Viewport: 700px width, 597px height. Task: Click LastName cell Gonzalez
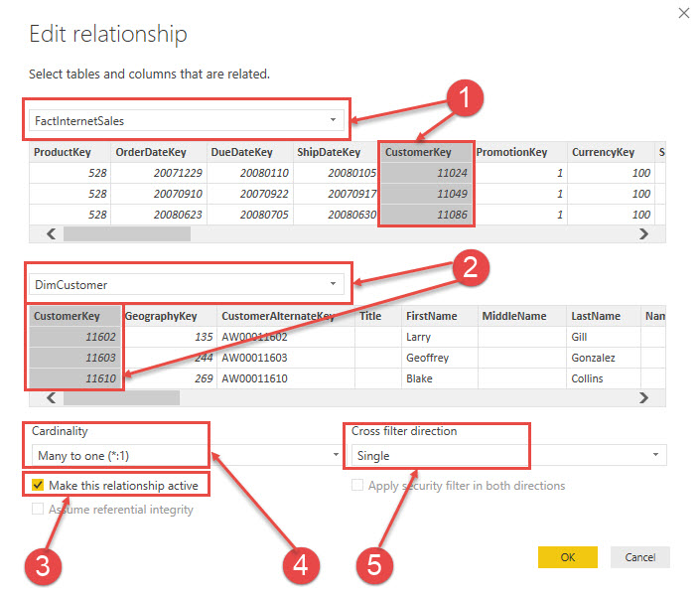point(594,358)
